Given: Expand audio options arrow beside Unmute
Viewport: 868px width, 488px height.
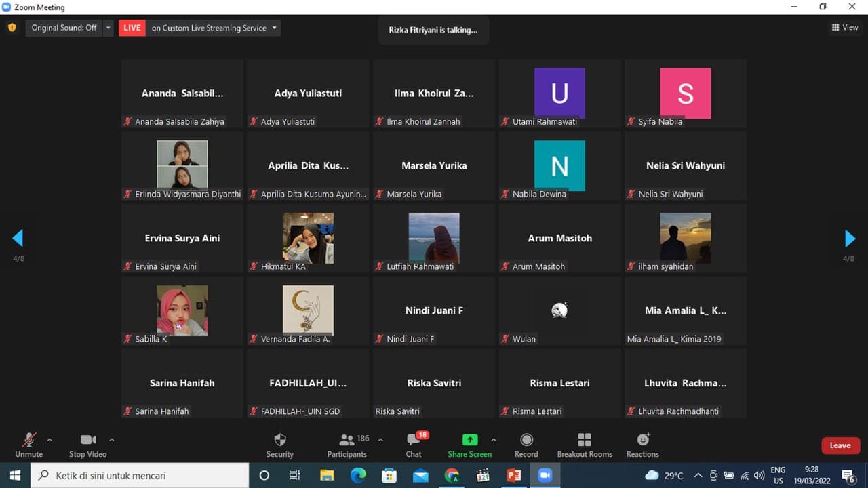Looking at the screenshot, I should pyautogui.click(x=50, y=439).
